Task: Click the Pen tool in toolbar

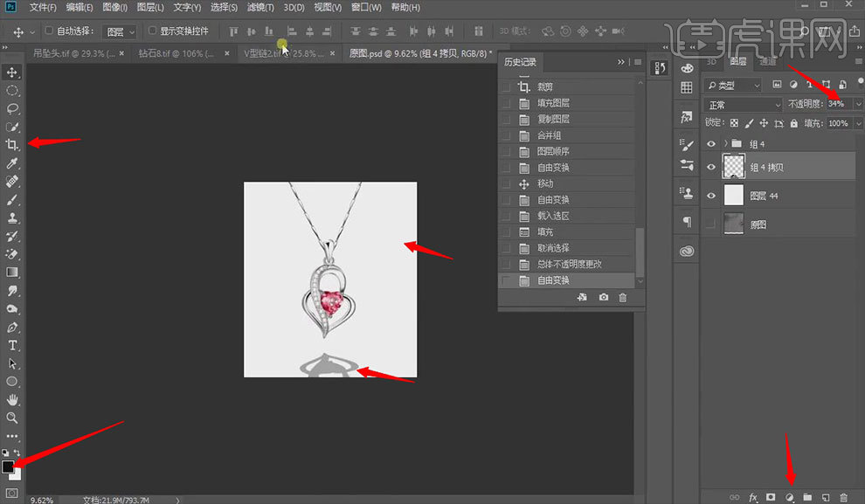Action: click(x=12, y=328)
